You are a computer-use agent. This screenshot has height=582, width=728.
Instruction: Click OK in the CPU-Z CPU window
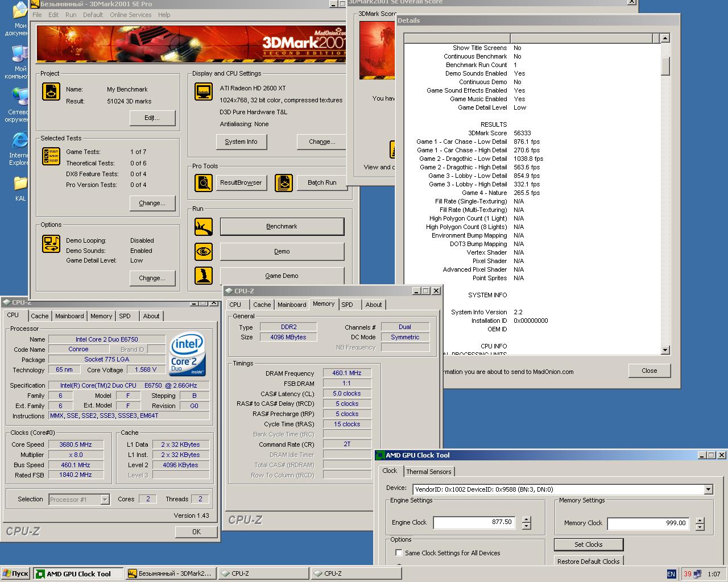click(x=196, y=531)
